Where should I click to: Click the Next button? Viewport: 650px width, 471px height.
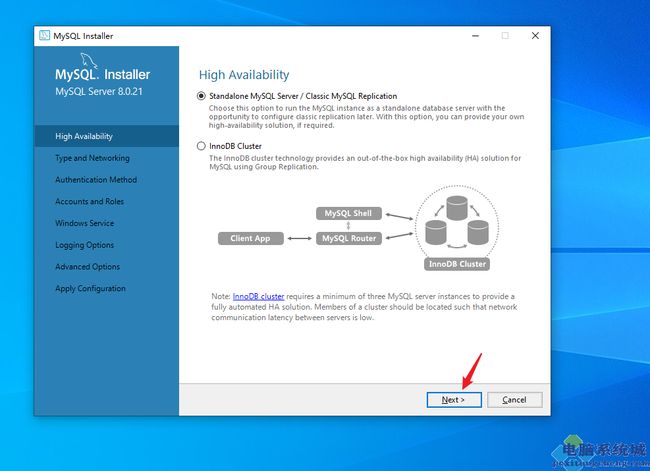[454, 400]
